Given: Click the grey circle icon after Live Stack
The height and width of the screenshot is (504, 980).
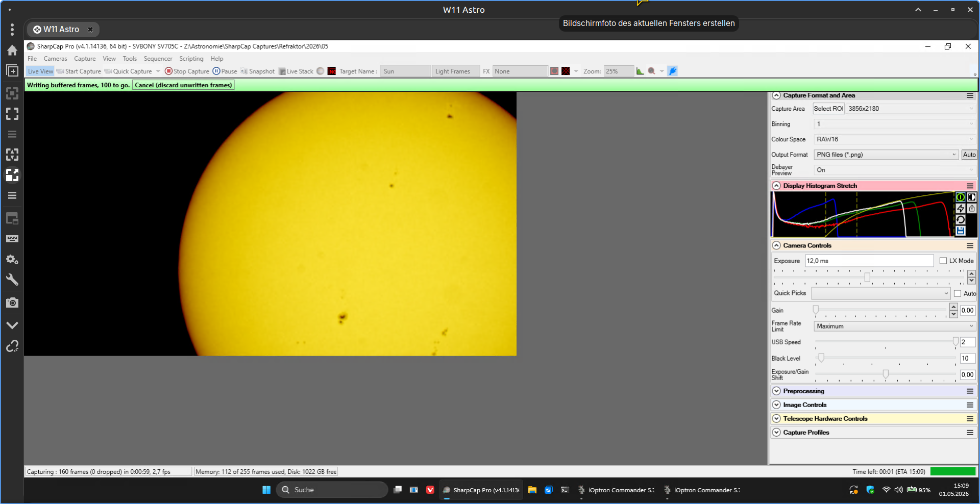Looking at the screenshot, I should tap(320, 71).
